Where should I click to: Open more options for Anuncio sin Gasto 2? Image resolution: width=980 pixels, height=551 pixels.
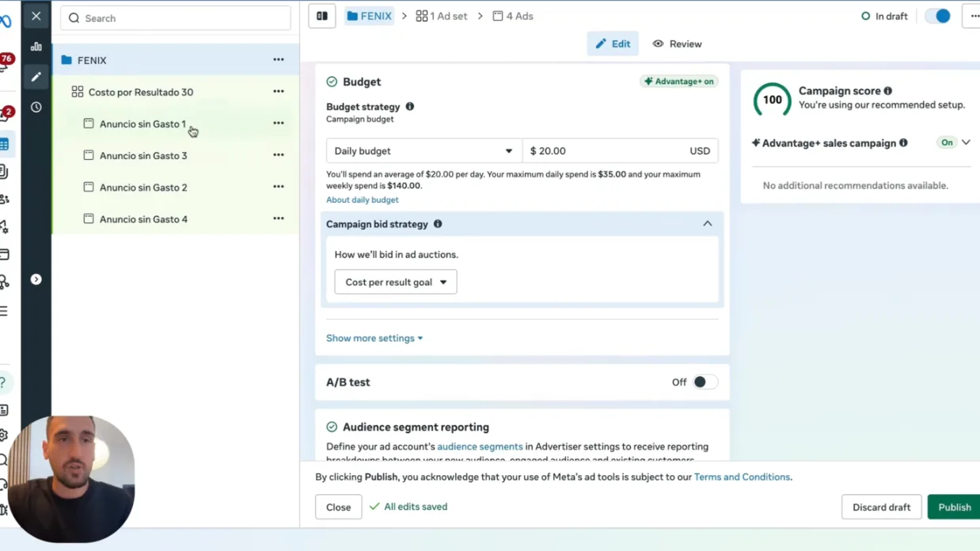pyautogui.click(x=279, y=187)
